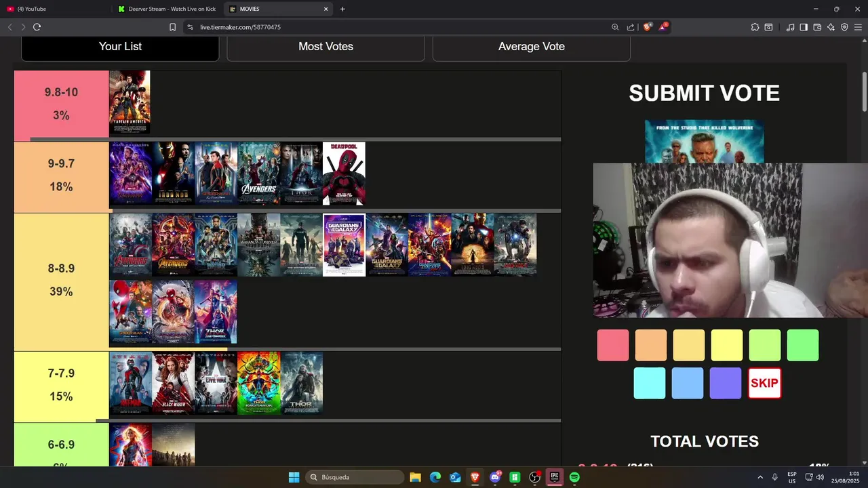868x488 pixels.
Task: Bookmark this page using the bookmark icon
Action: tap(172, 27)
